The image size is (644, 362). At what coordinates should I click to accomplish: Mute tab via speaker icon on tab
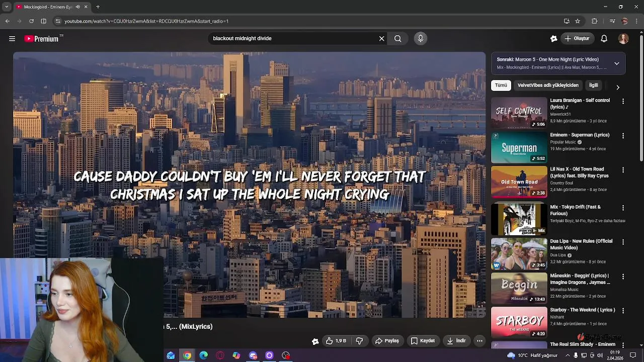pos(77,7)
